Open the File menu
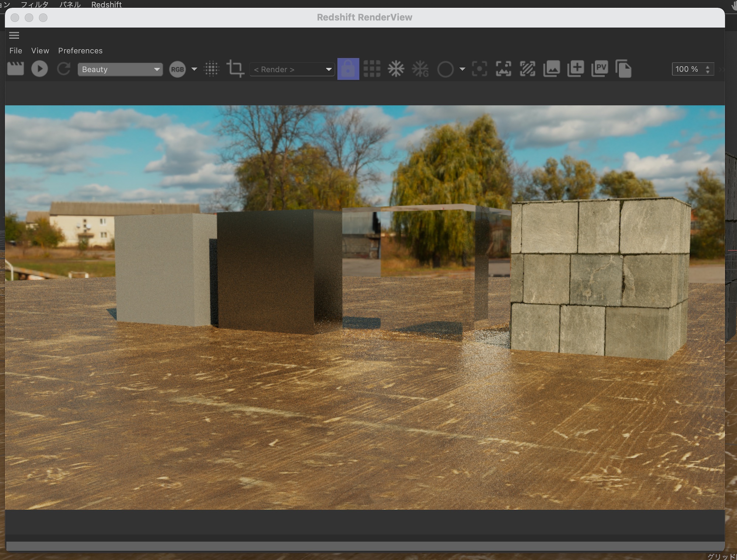 click(x=16, y=50)
